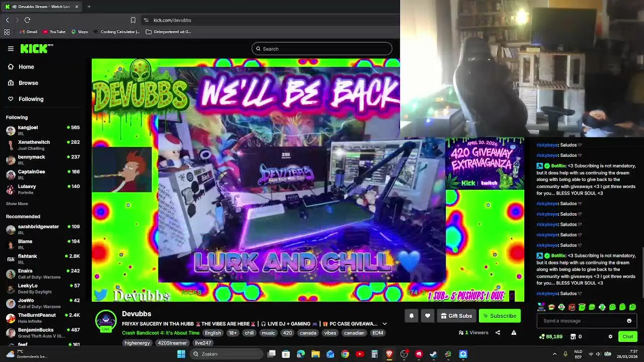Click the report warning triangle icon
The height and width of the screenshot is (362, 644).
514,332
